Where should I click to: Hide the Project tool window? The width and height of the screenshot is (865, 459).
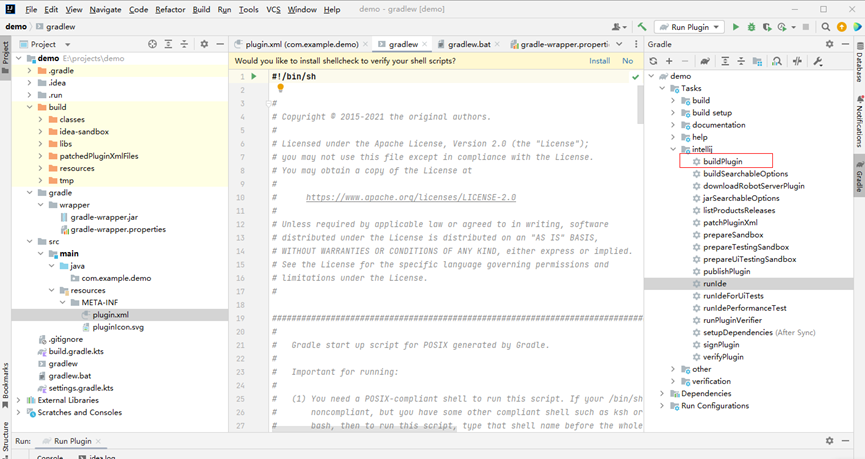(220, 44)
